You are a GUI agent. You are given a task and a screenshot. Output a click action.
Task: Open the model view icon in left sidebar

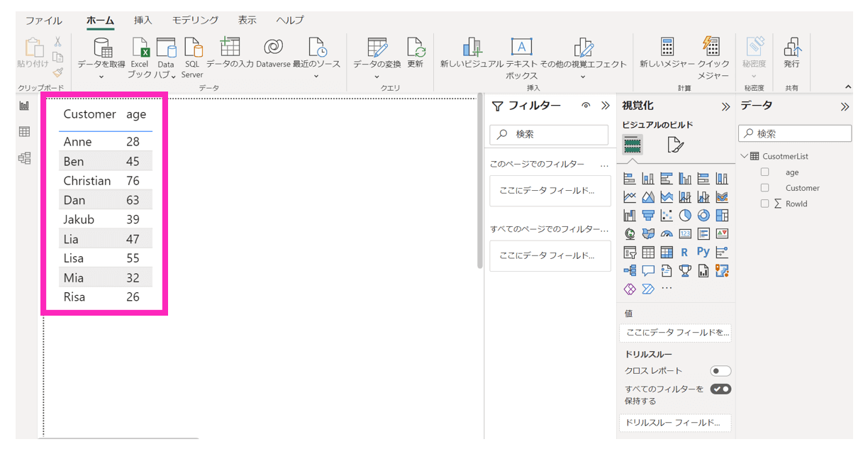(x=25, y=157)
